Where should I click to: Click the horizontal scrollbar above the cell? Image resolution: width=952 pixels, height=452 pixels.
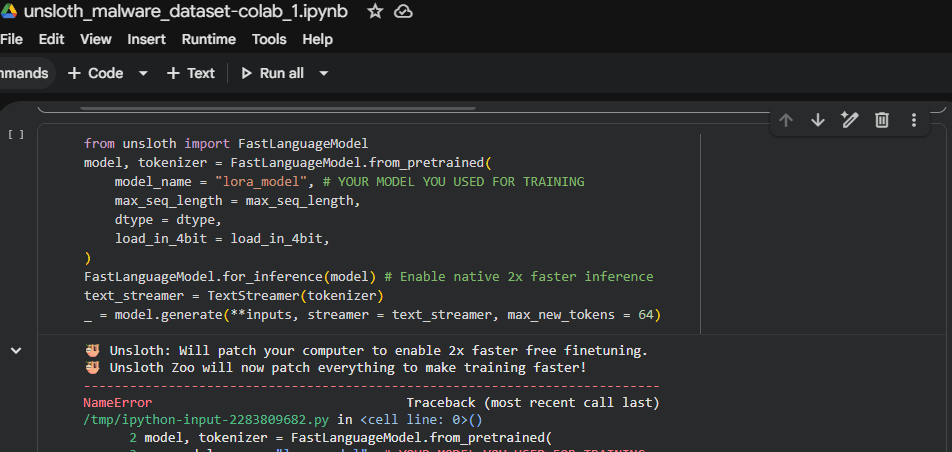coord(277,109)
